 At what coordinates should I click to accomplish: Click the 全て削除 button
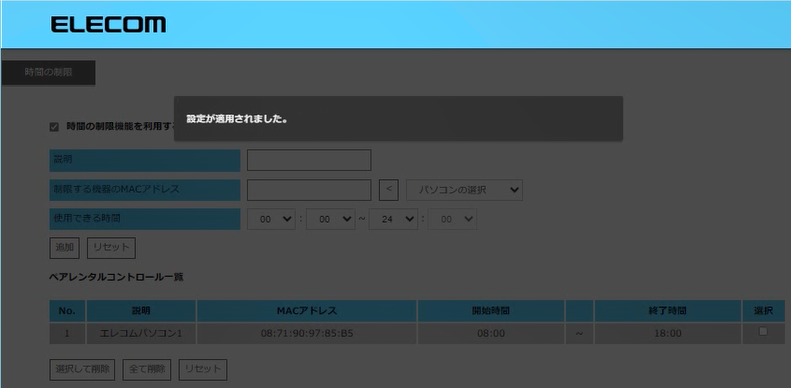(147, 369)
